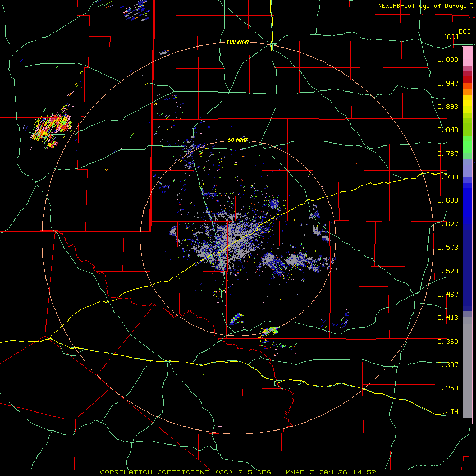This screenshot has height=476, width=476.
Task: Select the 0.947 scale value
Action: click(x=448, y=83)
